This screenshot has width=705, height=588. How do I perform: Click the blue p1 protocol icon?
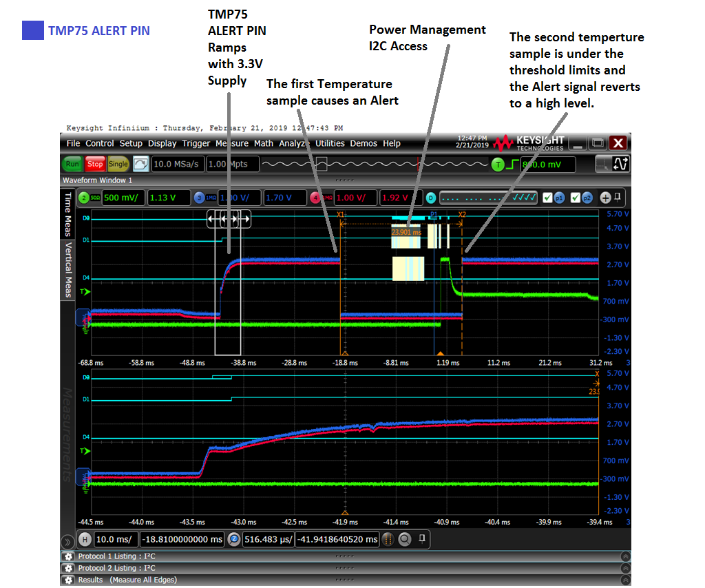(x=559, y=198)
